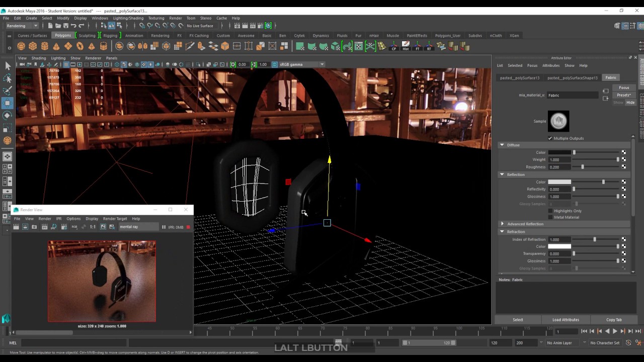Collapse the Reflection section
The height and width of the screenshot is (362, 644).
pos(502,174)
